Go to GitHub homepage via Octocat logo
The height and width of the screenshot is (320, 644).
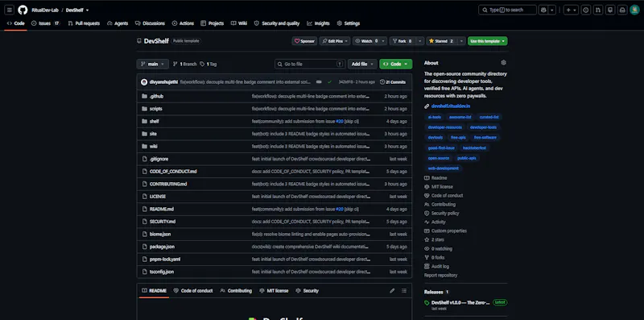click(23, 10)
